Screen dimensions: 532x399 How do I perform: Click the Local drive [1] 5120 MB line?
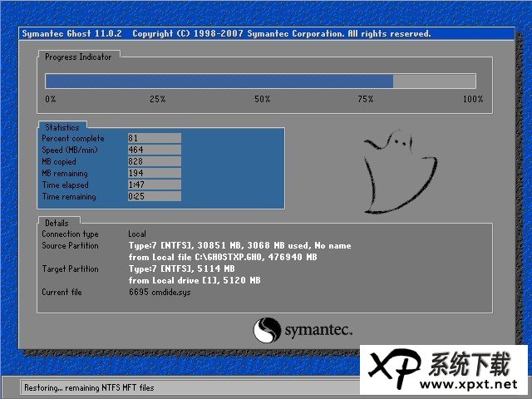point(195,280)
